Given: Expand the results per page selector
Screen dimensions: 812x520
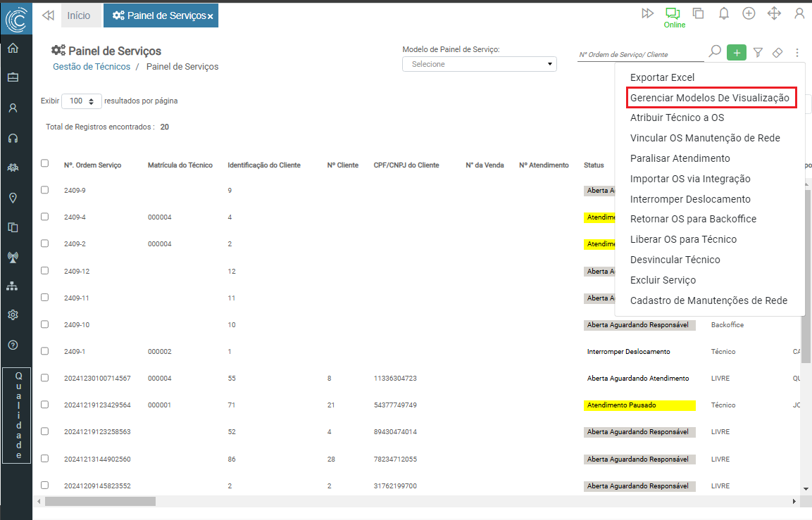Looking at the screenshot, I should 82,101.
